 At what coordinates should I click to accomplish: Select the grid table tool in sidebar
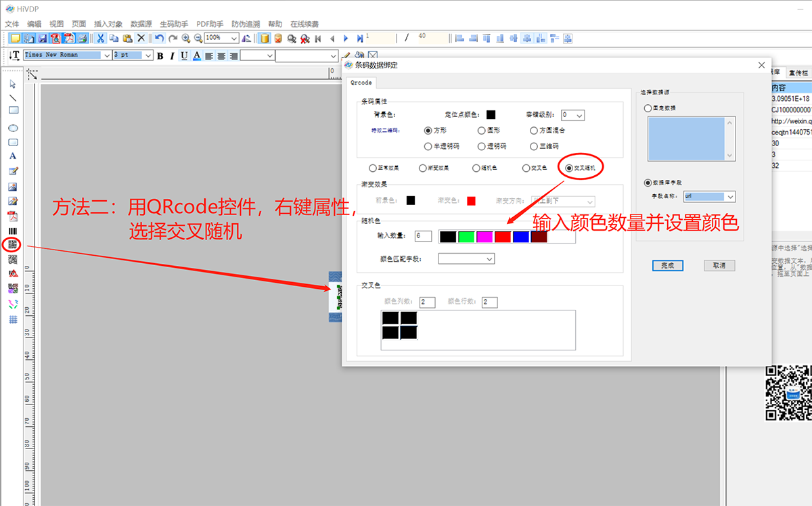(13, 320)
